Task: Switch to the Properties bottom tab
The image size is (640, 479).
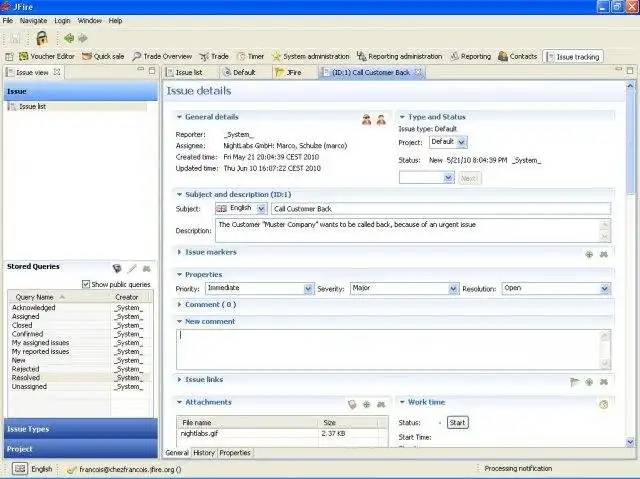Action: pyautogui.click(x=235, y=452)
